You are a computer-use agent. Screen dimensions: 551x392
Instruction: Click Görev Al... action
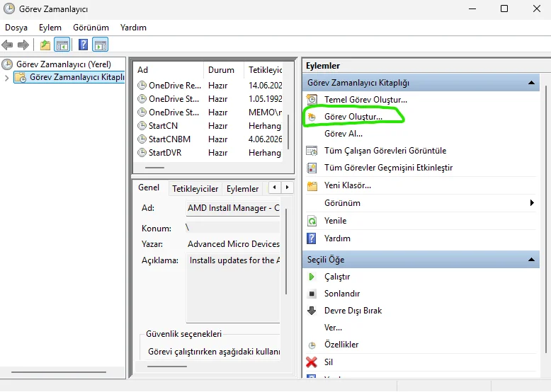pyautogui.click(x=343, y=134)
